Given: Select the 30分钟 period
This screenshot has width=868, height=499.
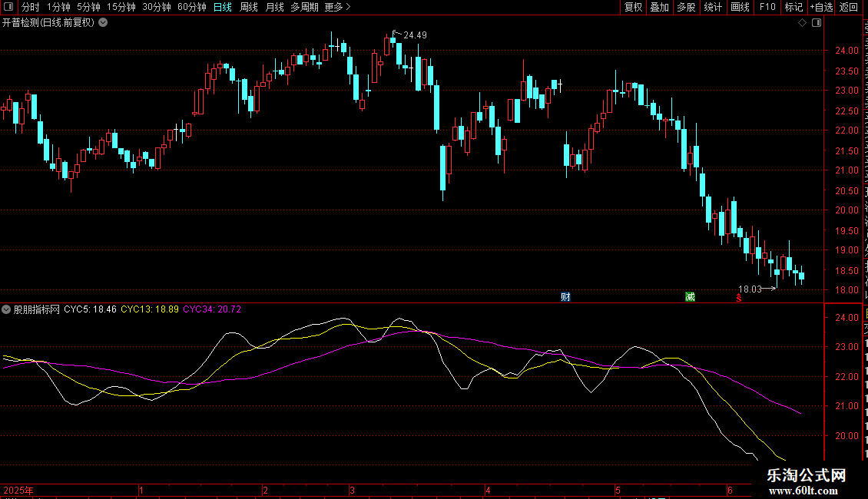Looking at the screenshot, I should pos(157,7).
